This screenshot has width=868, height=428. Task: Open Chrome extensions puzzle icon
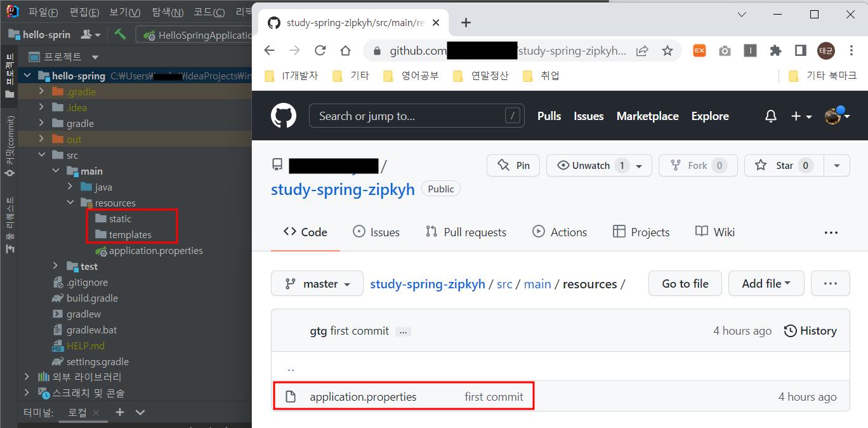tap(775, 50)
